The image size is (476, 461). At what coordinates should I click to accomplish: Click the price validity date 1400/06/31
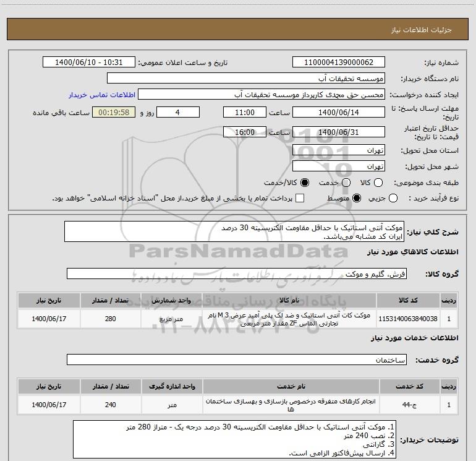[x=339, y=132]
